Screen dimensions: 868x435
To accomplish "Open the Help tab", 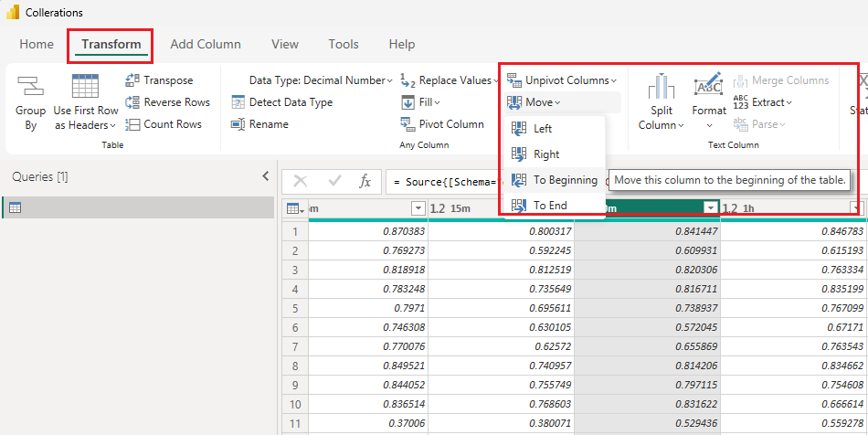I will [402, 44].
